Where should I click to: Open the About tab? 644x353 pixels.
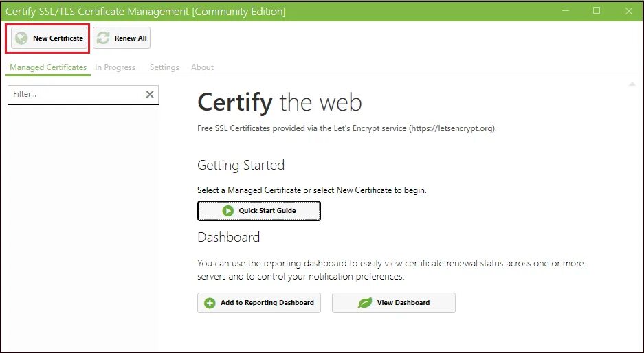point(202,67)
